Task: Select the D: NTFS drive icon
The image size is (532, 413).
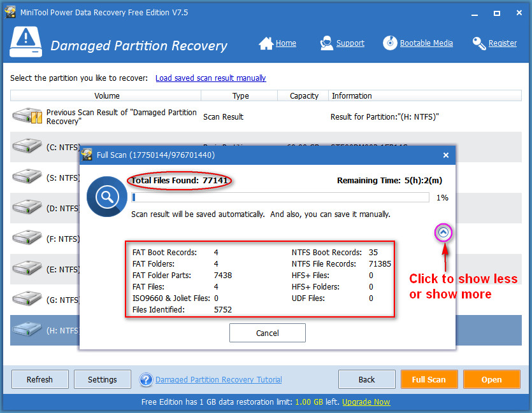Action: 27,207
